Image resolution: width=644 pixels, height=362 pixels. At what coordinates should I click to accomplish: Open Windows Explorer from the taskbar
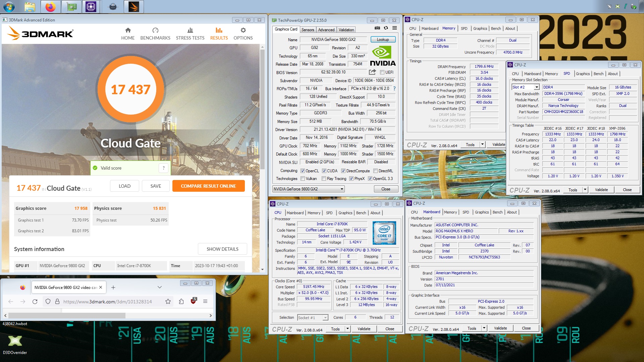pos(30,6)
